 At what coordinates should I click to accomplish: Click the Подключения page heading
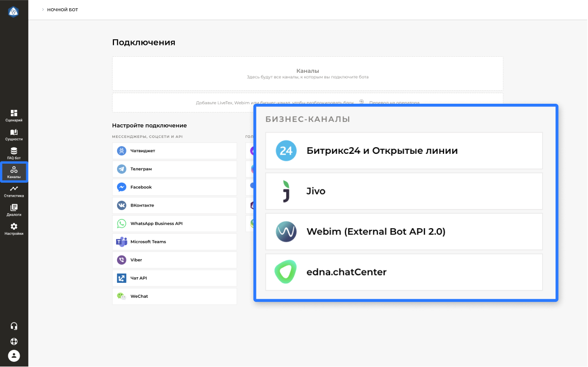pos(143,42)
